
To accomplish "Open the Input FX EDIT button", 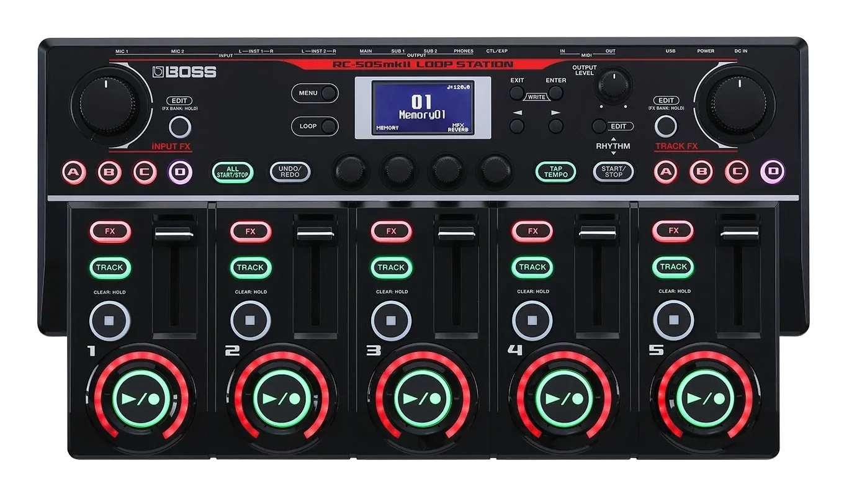I will [180, 126].
